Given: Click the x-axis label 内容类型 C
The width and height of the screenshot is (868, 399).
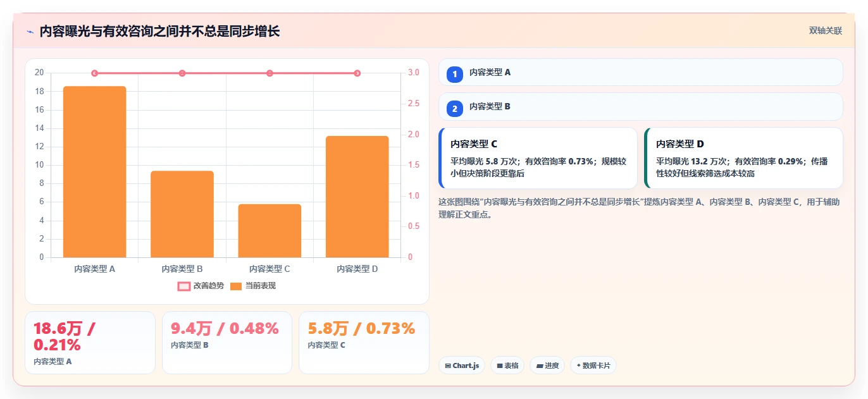Looking at the screenshot, I should pos(270,269).
